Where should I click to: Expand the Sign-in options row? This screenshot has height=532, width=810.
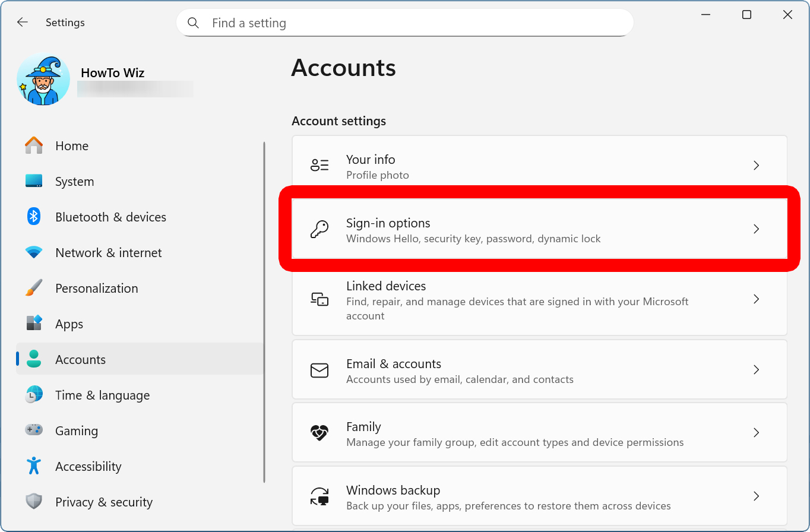tap(539, 229)
